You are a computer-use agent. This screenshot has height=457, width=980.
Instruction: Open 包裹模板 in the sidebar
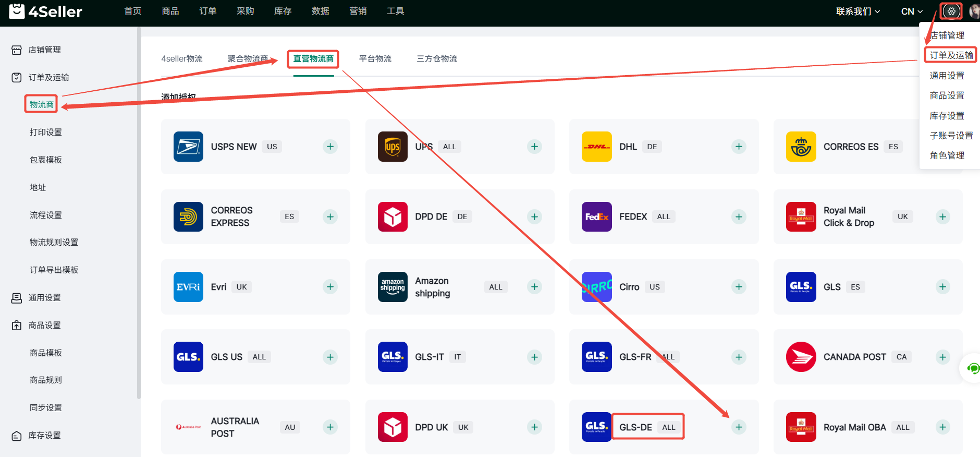[x=46, y=160]
